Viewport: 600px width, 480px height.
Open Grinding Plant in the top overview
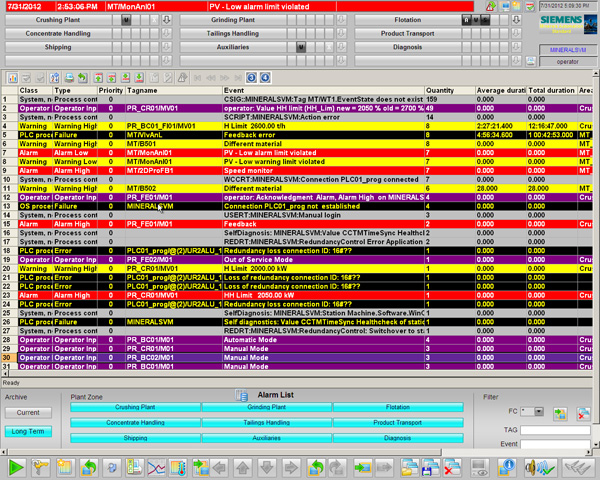point(231,19)
